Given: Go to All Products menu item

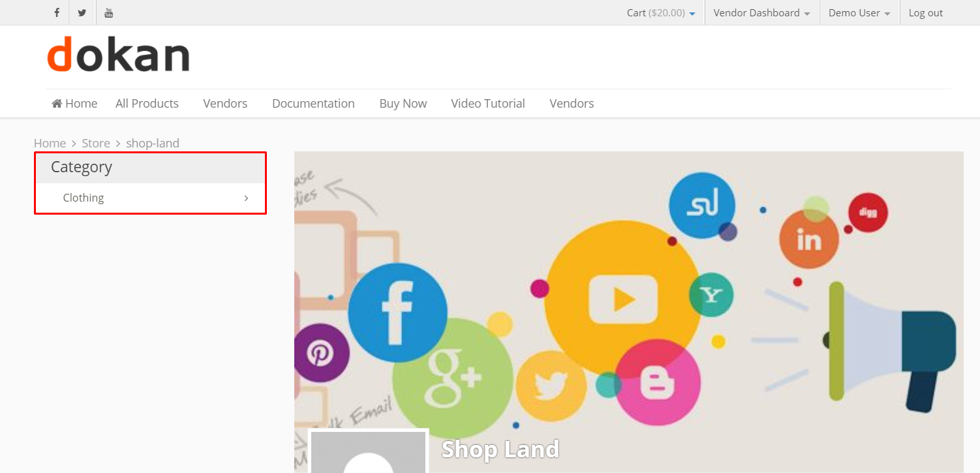Looking at the screenshot, I should click(x=147, y=104).
